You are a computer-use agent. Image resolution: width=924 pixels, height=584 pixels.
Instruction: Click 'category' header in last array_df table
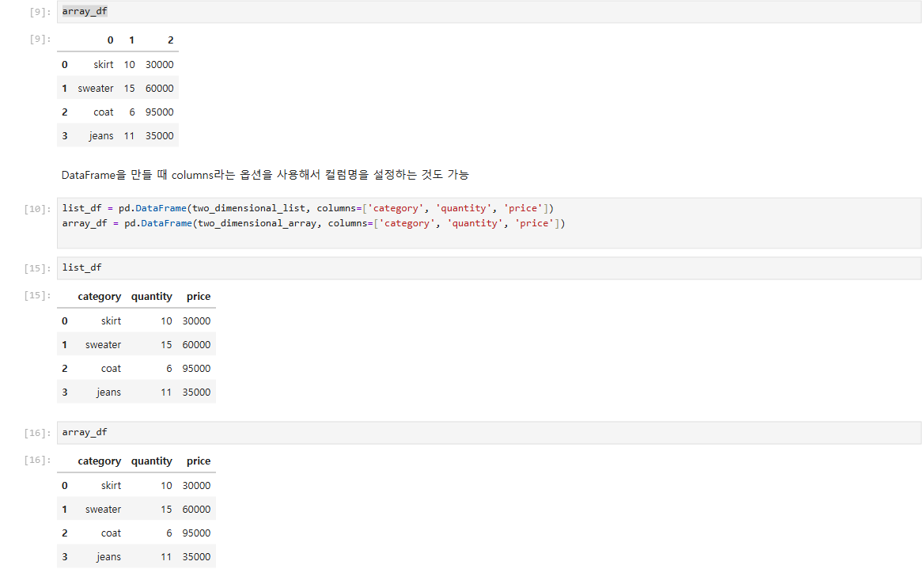click(x=99, y=461)
